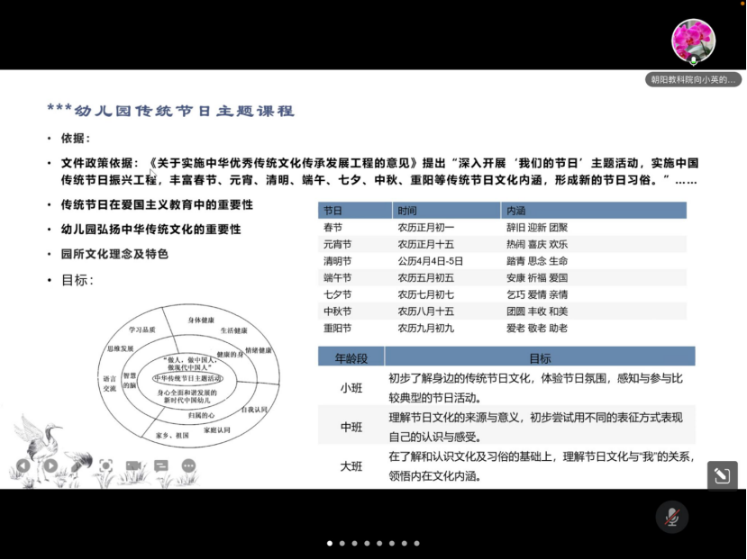Select the fourth page indicator dot
Viewport: 747px width, 560px height.
coord(368,543)
